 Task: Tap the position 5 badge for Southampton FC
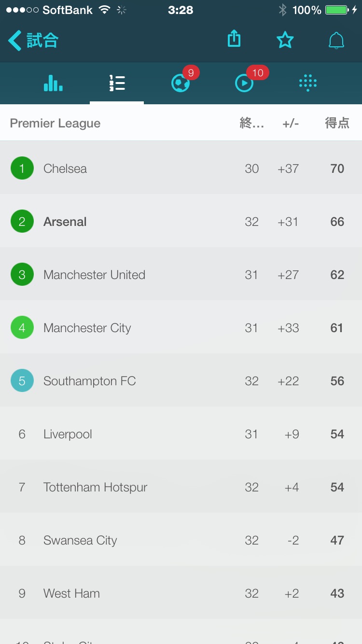22,381
